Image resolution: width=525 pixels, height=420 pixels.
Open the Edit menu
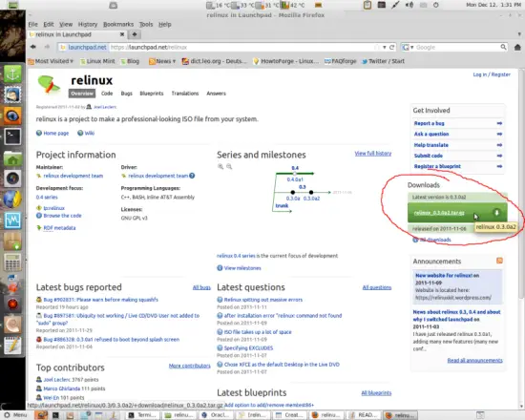coord(49,24)
